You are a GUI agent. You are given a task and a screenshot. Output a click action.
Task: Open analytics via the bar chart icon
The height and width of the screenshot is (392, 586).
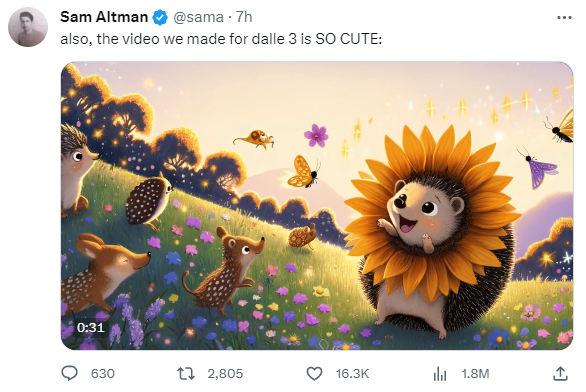pyautogui.click(x=440, y=374)
